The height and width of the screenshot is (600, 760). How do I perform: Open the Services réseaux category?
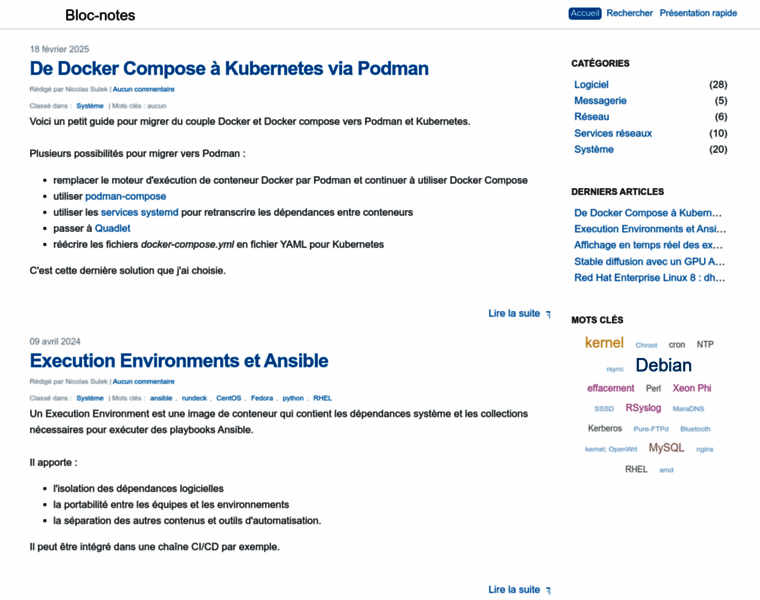pyautogui.click(x=613, y=133)
